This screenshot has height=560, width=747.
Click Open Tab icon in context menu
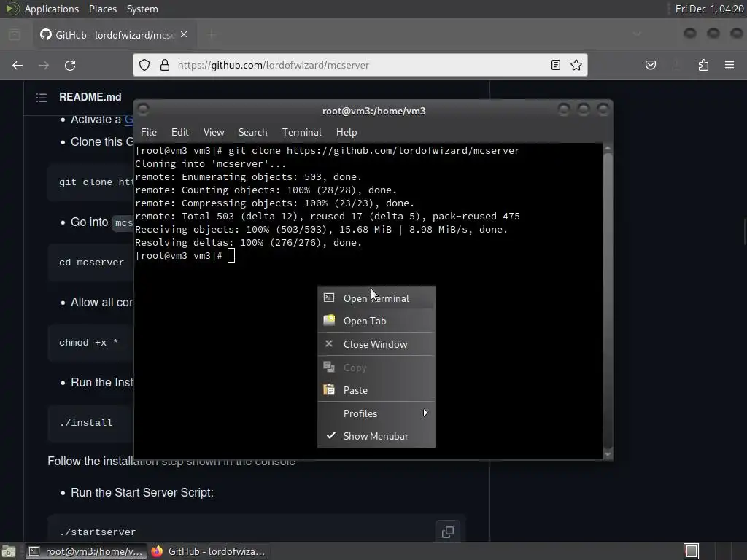pyautogui.click(x=329, y=321)
